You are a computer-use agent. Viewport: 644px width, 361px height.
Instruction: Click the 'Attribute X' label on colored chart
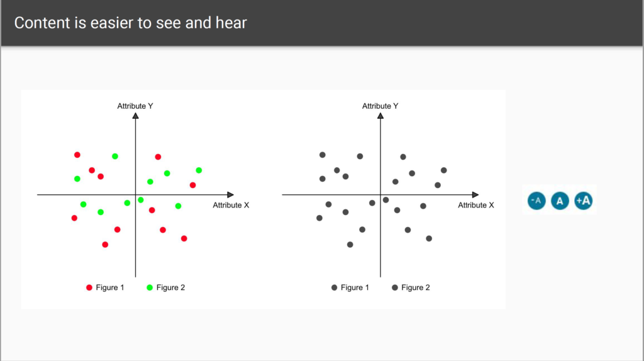coord(231,205)
